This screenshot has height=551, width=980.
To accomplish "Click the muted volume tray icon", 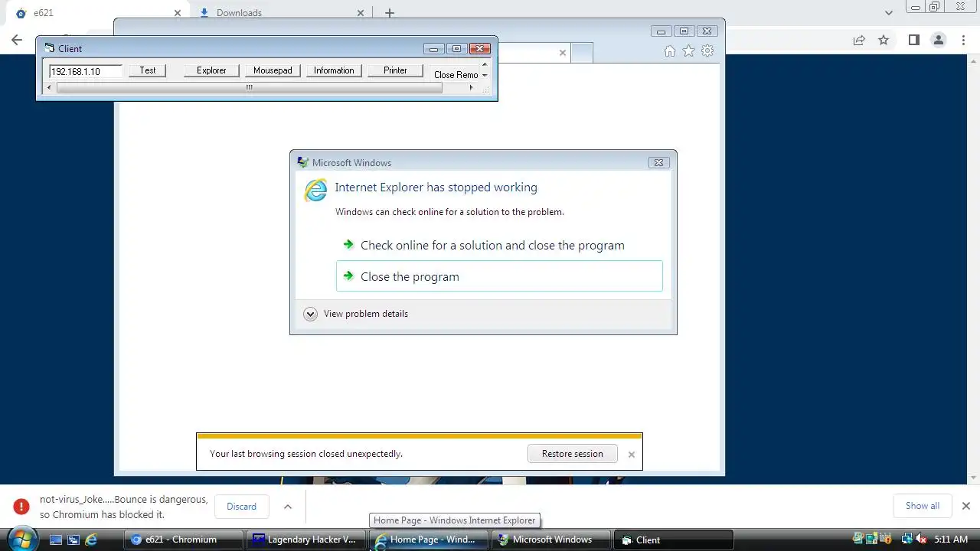I will pyautogui.click(x=921, y=540).
